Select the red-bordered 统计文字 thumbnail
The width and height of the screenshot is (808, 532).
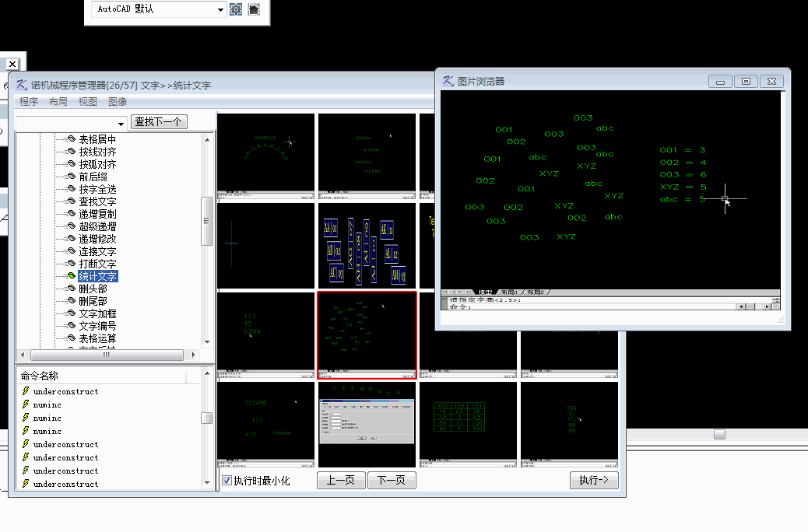click(x=367, y=335)
